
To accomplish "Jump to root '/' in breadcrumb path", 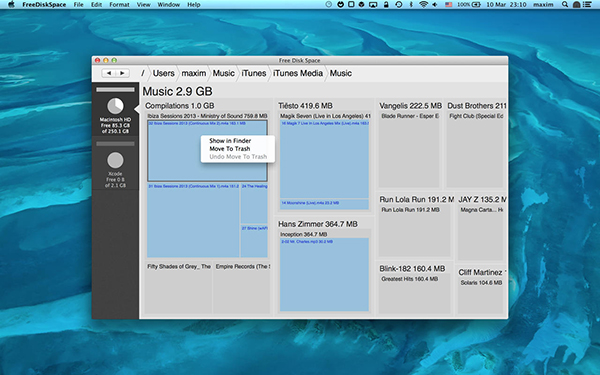I will click(143, 73).
